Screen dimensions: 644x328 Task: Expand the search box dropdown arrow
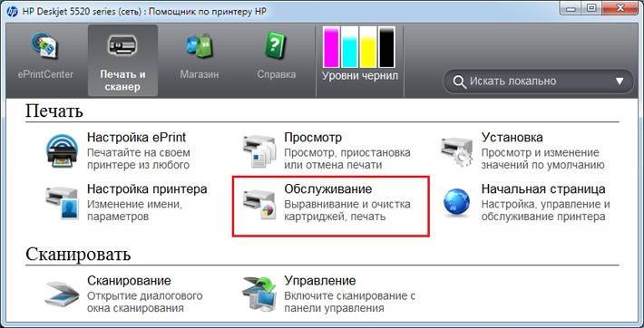pyautogui.click(x=620, y=82)
